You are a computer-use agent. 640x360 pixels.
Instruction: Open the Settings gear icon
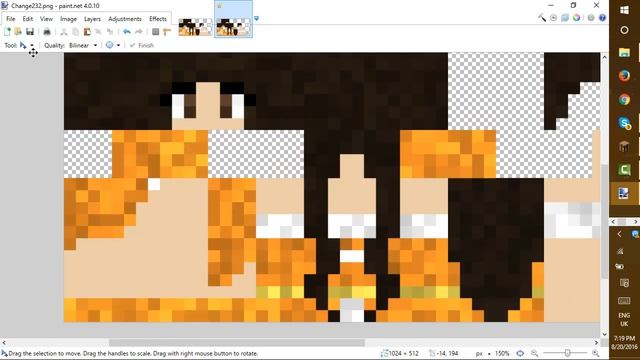(591, 18)
